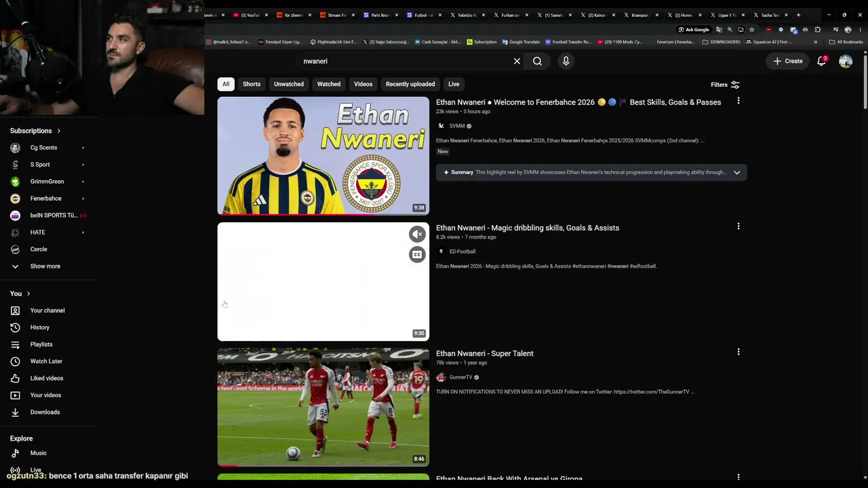Open more options for Magic dribbling video
This screenshot has width=868, height=488.
pyautogui.click(x=738, y=226)
